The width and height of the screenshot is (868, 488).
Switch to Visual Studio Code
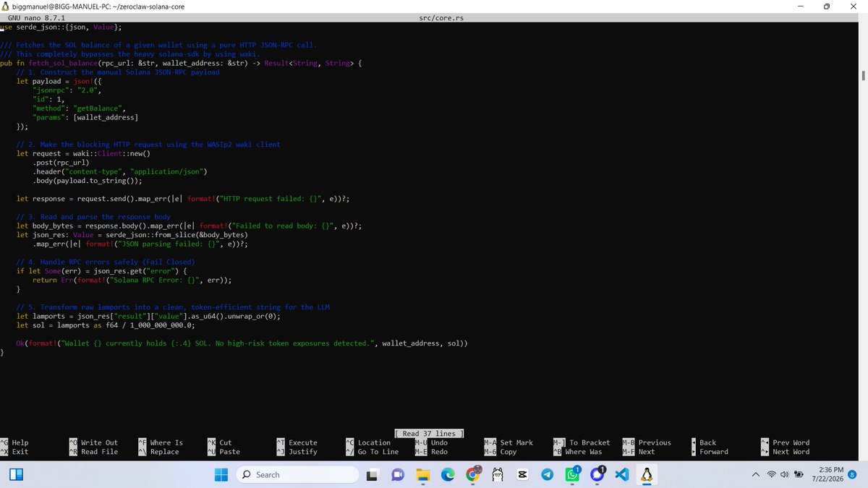click(622, 475)
